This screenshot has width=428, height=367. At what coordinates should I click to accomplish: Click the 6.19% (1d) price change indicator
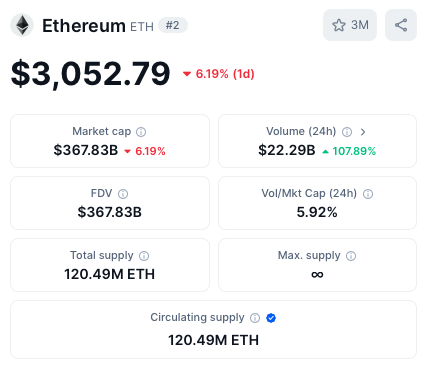pyautogui.click(x=219, y=74)
